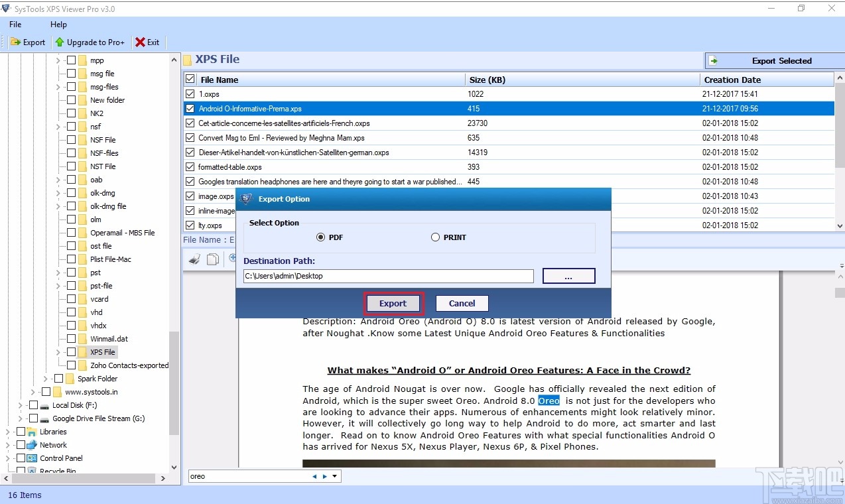845x504 pixels.
Task: Open the search options dropdown arrow
Action: click(335, 475)
